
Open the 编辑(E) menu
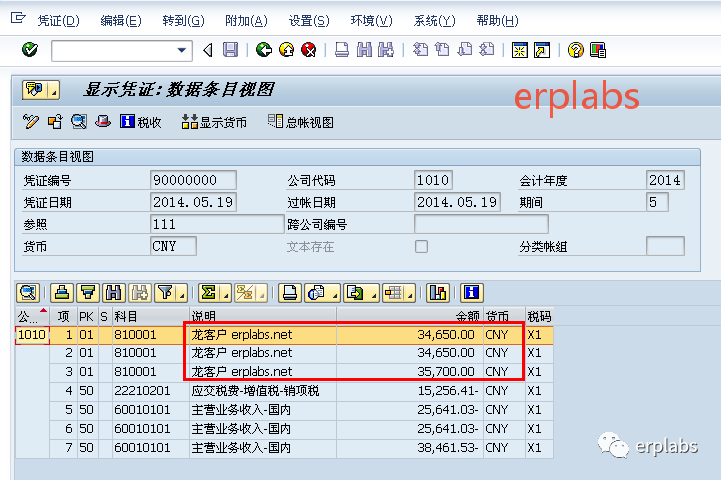pyautogui.click(x=121, y=21)
